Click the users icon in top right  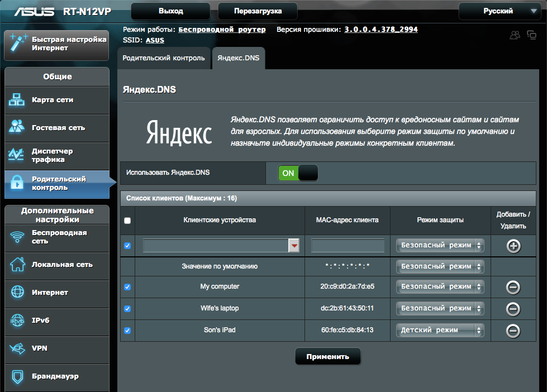(x=515, y=35)
